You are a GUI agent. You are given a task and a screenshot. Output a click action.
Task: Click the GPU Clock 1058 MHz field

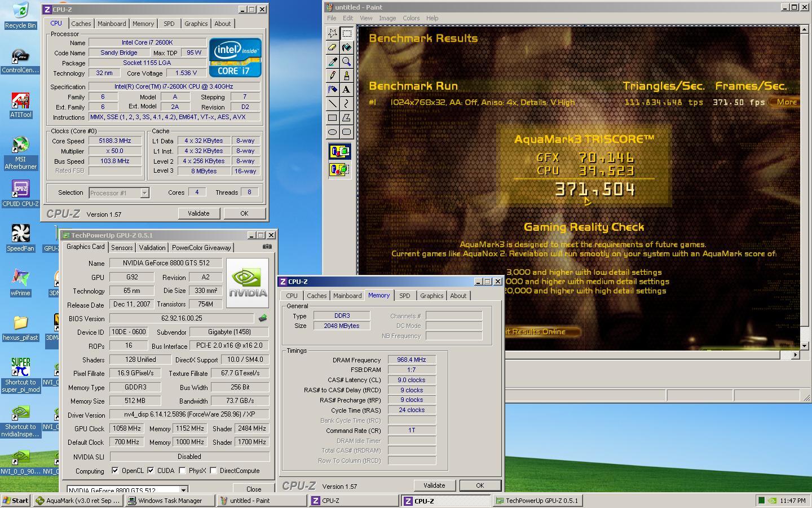tap(127, 428)
